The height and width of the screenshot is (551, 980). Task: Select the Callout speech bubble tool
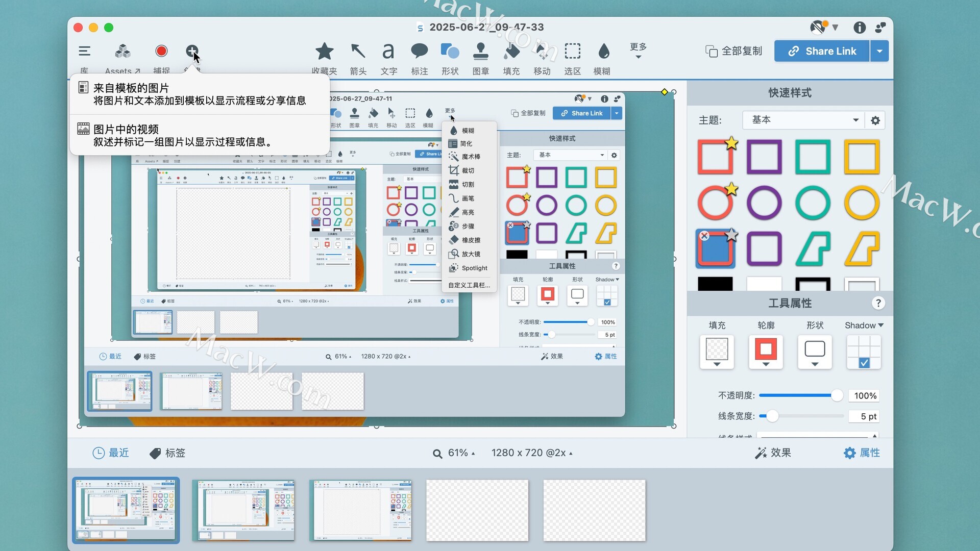tap(420, 51)
